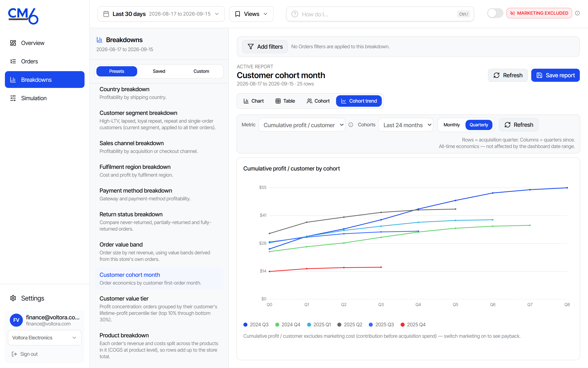Click the Save report button
This screenshot has width=588, height=368.
[x=555, y=75]
